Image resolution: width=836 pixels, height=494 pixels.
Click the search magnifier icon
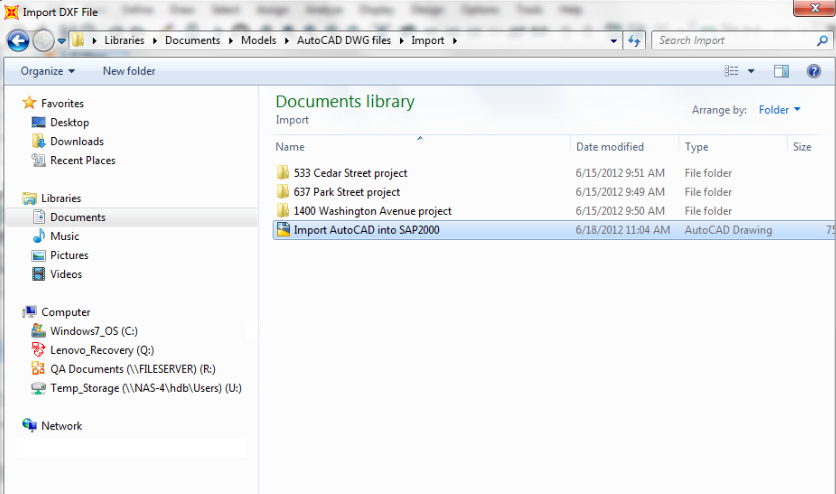tap(823, 41)
